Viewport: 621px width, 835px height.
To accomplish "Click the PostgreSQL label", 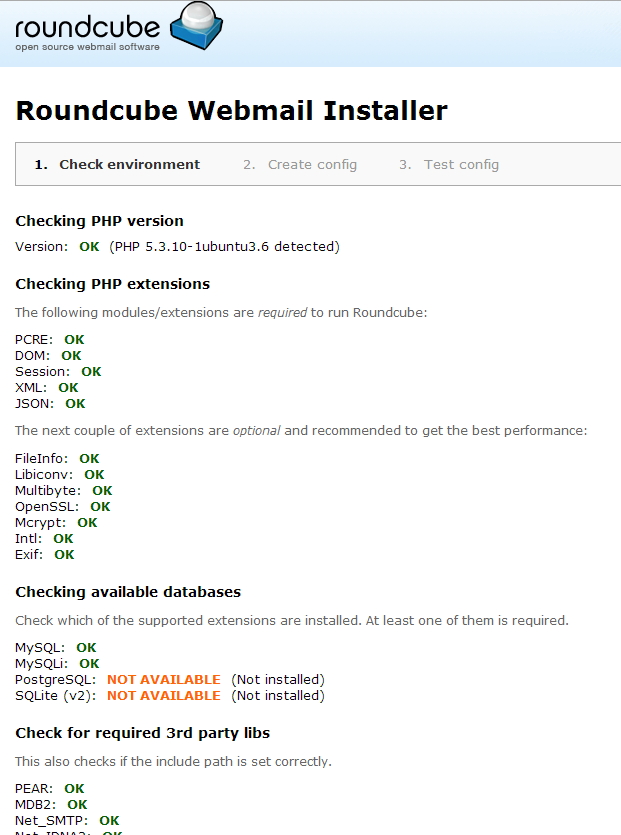I will [55, 680].
